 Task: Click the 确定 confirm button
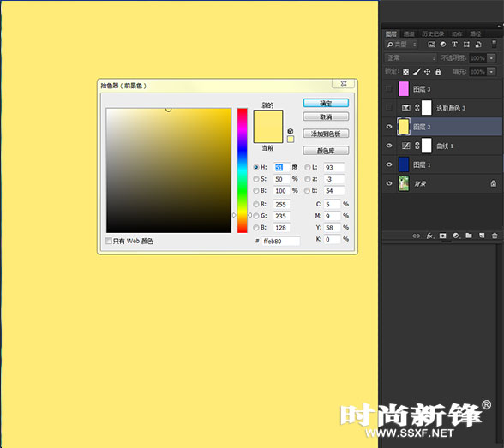click(x=326, y=103)
